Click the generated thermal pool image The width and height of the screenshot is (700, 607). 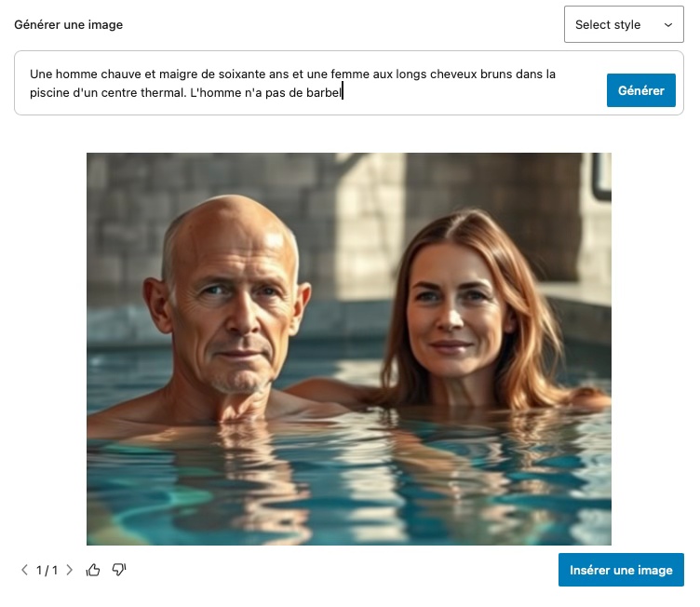pyautogui.click(x=348, y=348)
